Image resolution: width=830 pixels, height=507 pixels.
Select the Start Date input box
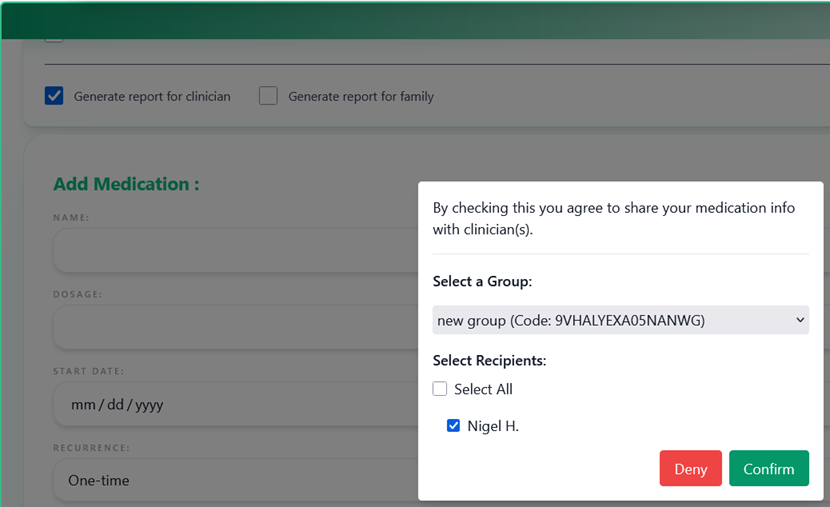[x=235, y=405]
